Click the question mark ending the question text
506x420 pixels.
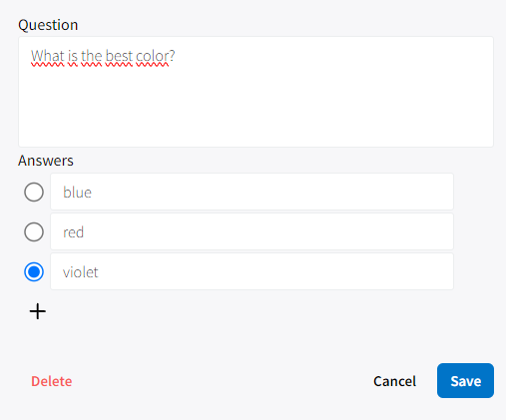(x=172, y=56)
